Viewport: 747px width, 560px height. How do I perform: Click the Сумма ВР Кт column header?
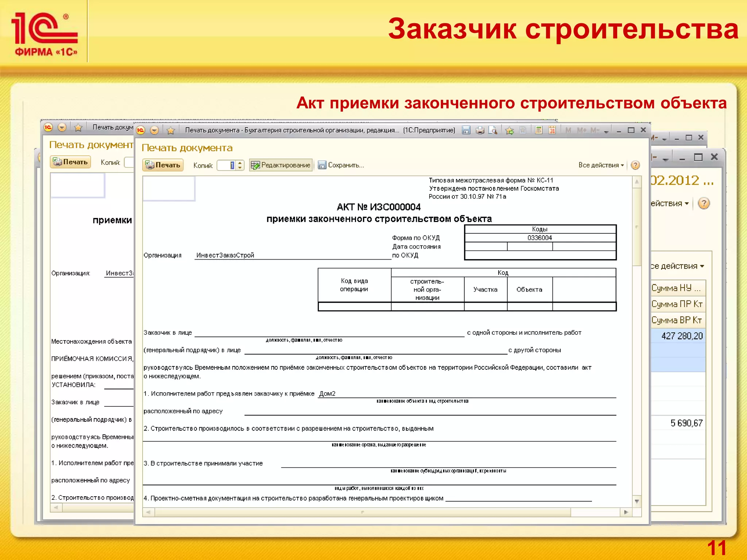coord(678,320)
